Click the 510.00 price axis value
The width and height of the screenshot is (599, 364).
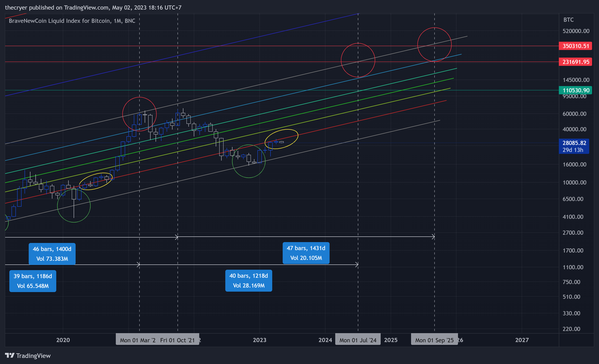tap(571, 297)
